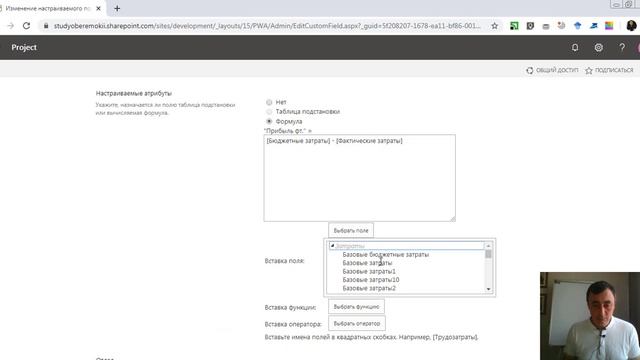Click the Выбрать функцию button
This screenshot has height=360, width=640.
356,307
